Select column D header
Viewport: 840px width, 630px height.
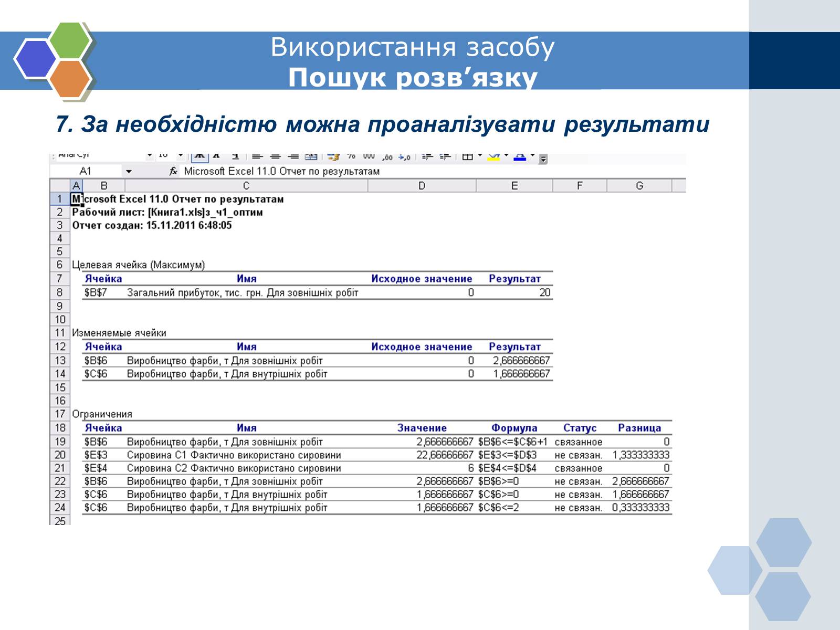coord(422,186)
